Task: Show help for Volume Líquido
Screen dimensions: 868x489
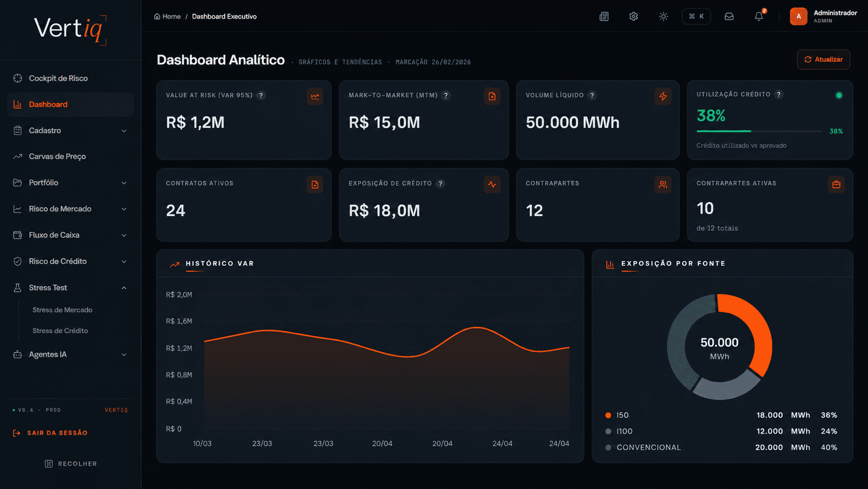Action: (592, 96)
